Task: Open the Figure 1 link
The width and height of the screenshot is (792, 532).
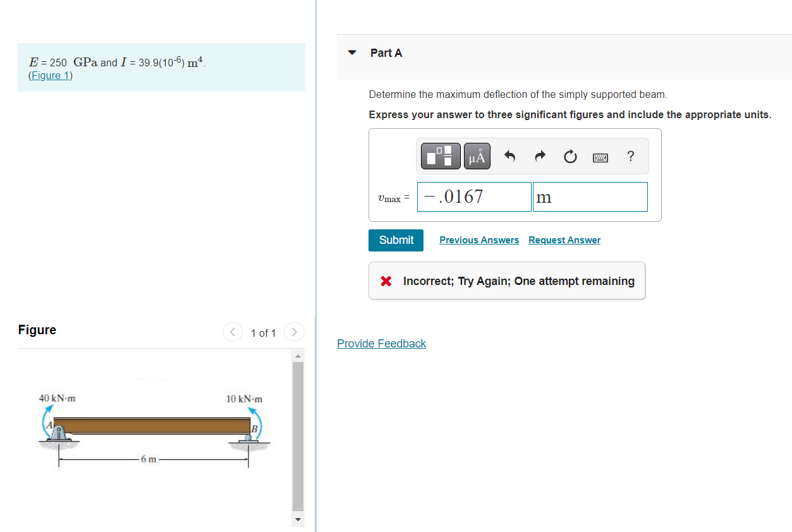Action: click(x=51, y=76)
